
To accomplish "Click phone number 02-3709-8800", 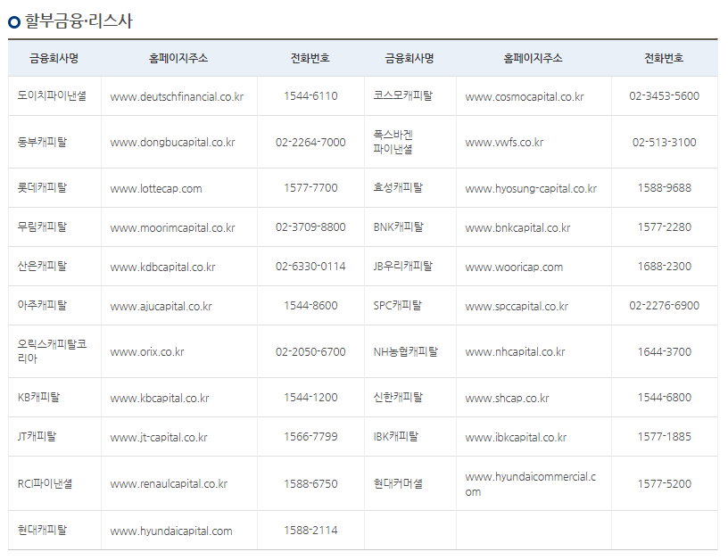I will click(310, 227).
